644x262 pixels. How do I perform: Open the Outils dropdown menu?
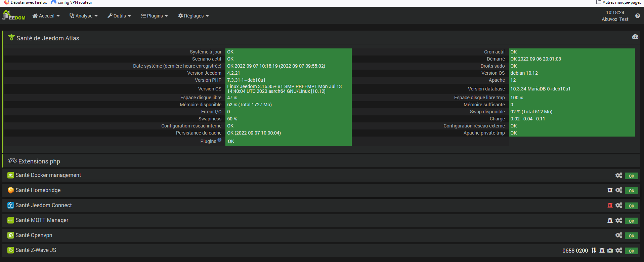point(119,16)
